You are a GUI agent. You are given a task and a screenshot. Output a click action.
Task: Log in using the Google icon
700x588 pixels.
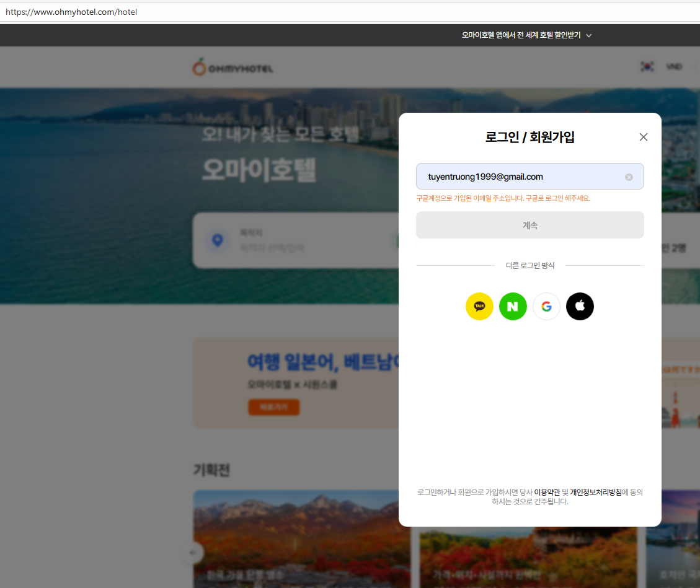[x=546, y=306]
